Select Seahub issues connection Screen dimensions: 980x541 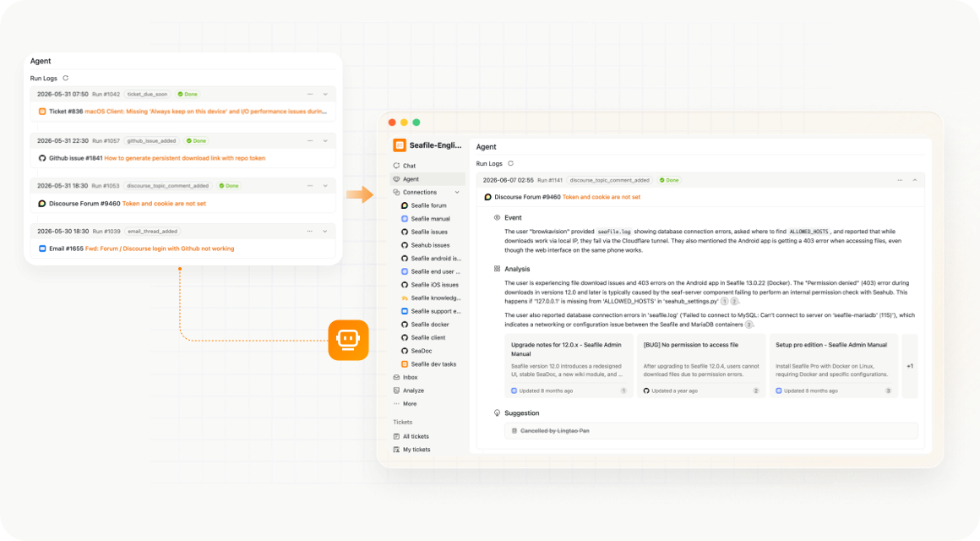tap(430, 245)
